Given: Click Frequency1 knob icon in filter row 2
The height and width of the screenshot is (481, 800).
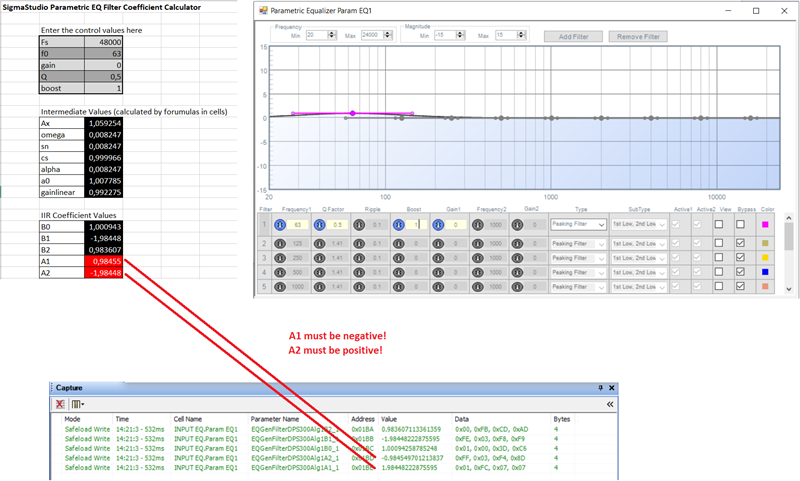Looking at the screenshot, I should 280,244.
